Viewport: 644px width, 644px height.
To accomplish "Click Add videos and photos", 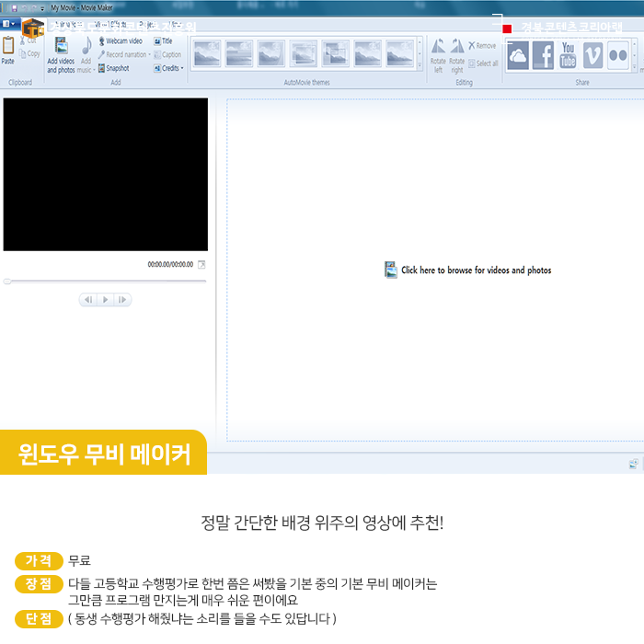I will (x=62, y=55).
